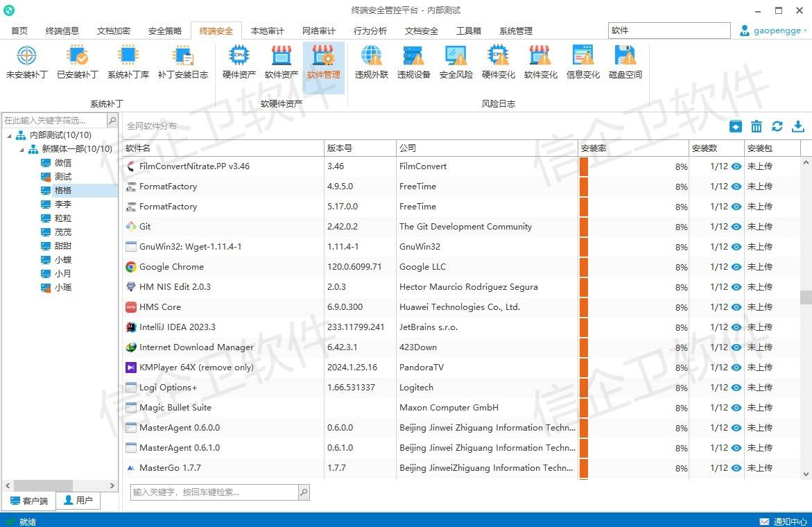Click the download export icon at top right
The height and width of the screenshot is (527, 812).
[x=798, y=126]
